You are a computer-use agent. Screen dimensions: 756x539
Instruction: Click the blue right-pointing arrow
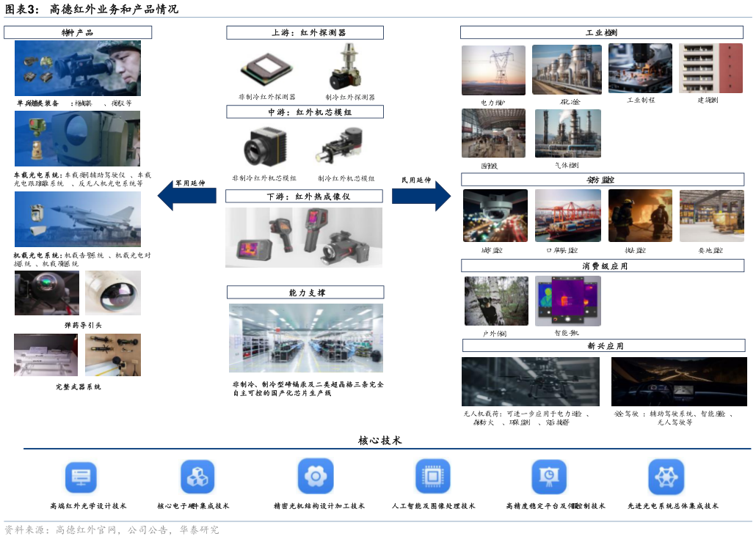click(421, 196)
